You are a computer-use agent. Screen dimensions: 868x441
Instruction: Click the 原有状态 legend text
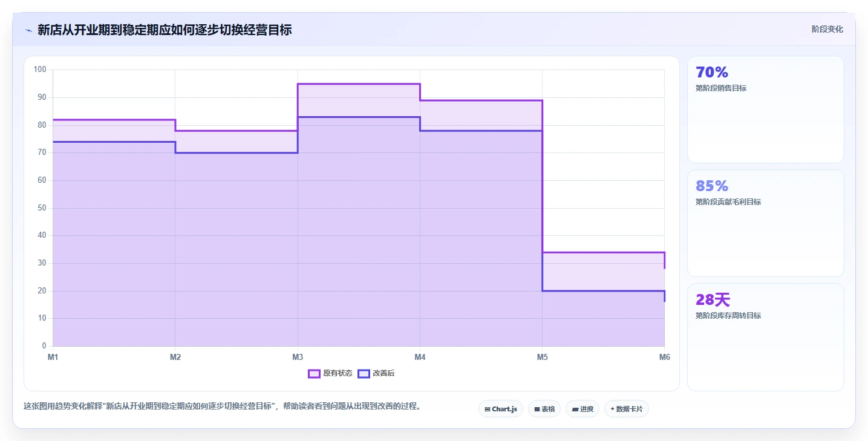[x=338, y=374]
